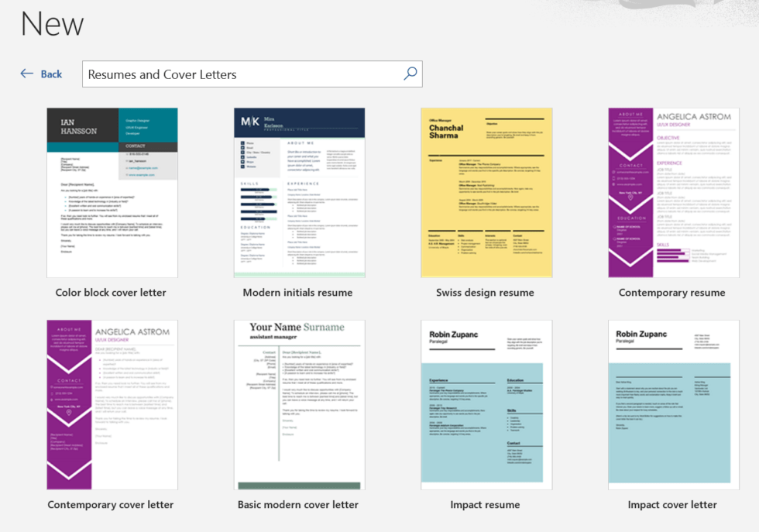This screenshot has width=759, height=532.
Task: Click the Swiss design resume label
Action: point(486,293)
